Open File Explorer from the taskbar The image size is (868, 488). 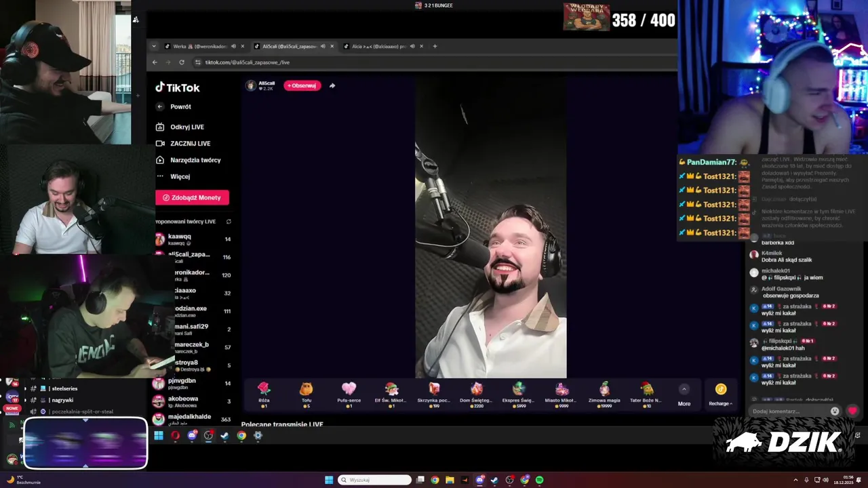(450, 480)
